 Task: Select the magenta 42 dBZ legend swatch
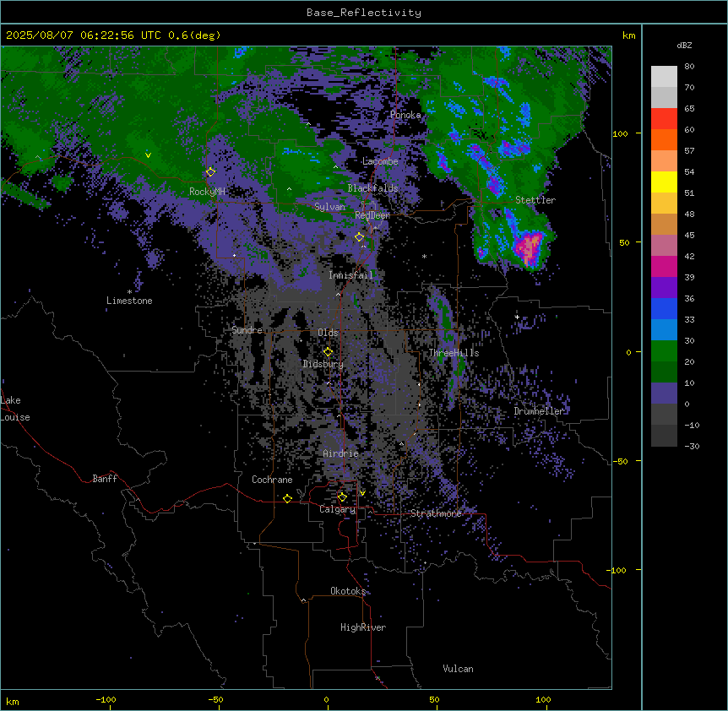tap(664, 266)
